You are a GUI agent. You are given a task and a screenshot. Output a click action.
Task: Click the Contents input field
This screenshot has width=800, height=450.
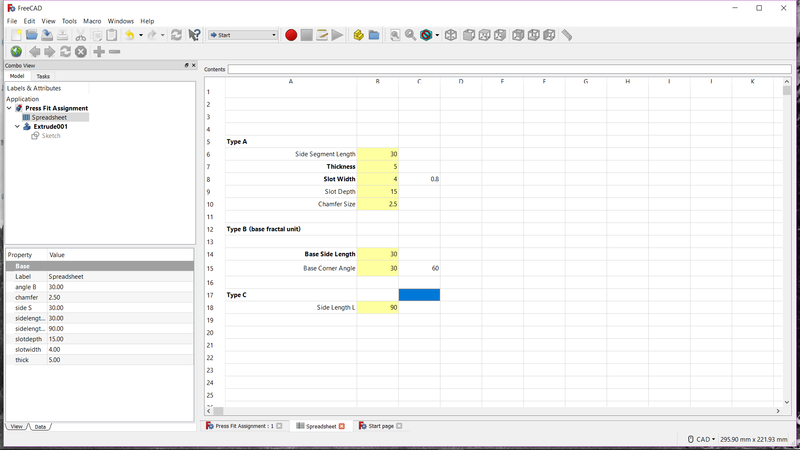(509, 69)
